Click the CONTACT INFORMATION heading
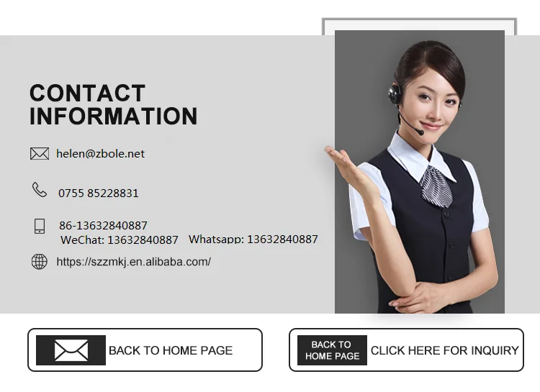Screen dimensions: 540x392 click(113, 104)
